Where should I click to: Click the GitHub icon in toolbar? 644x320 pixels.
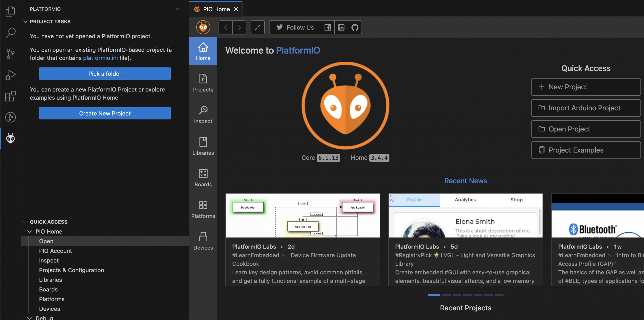point(355,27)
